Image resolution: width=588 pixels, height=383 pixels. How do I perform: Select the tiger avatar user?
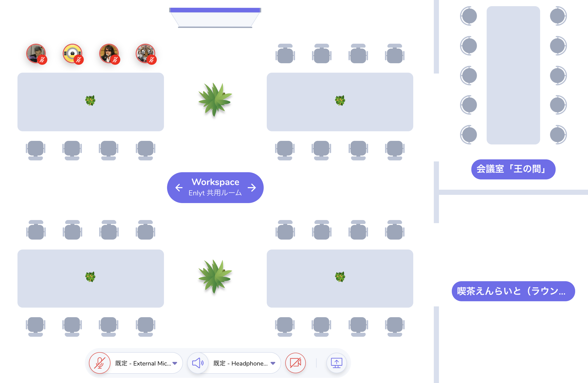[x=145, y=54]
